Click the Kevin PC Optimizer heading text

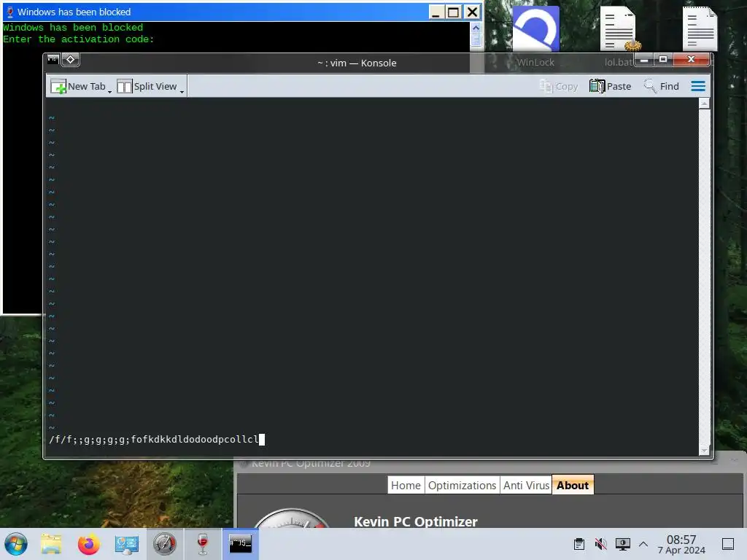pos(415,521)
